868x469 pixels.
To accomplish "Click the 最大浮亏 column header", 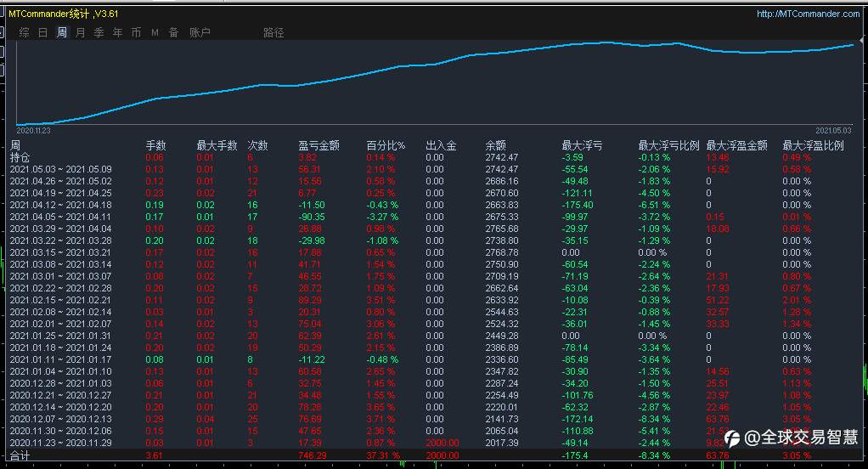I will [582, 145].
